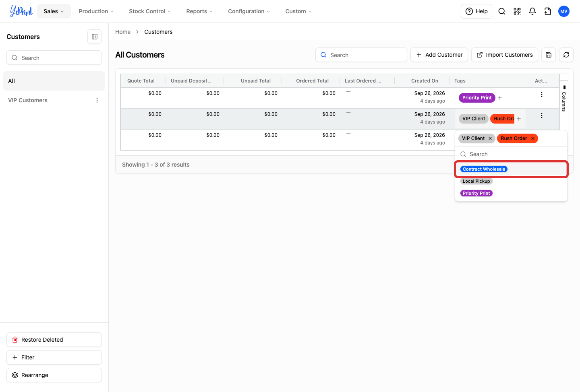The width and height of the screenshot is (580, 392).
Task: Open the notifications bell
Action: click(x=532, y=11)
